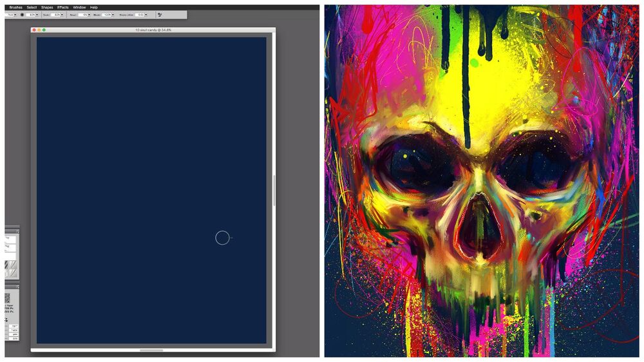Image resolution: width=644 pixels, height=362 pixels.
Task: Click the colorful skull artwork image
Action: (481, 181)
